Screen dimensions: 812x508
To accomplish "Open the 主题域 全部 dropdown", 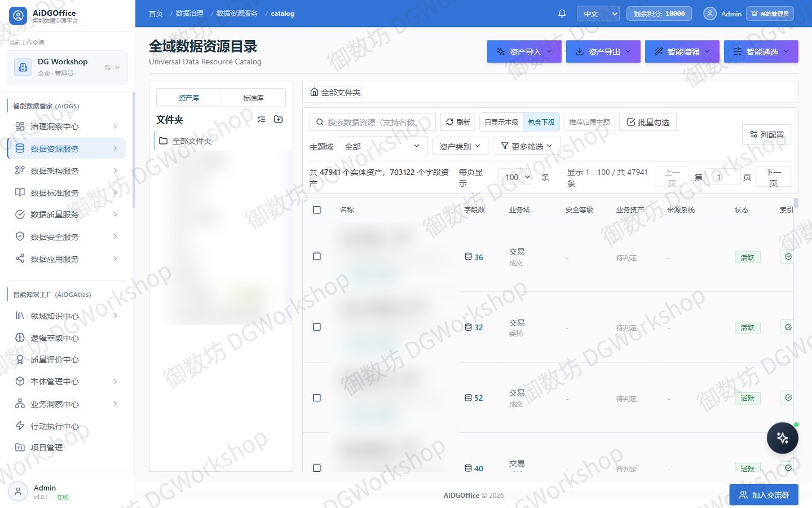I will (x=383, y=146).
